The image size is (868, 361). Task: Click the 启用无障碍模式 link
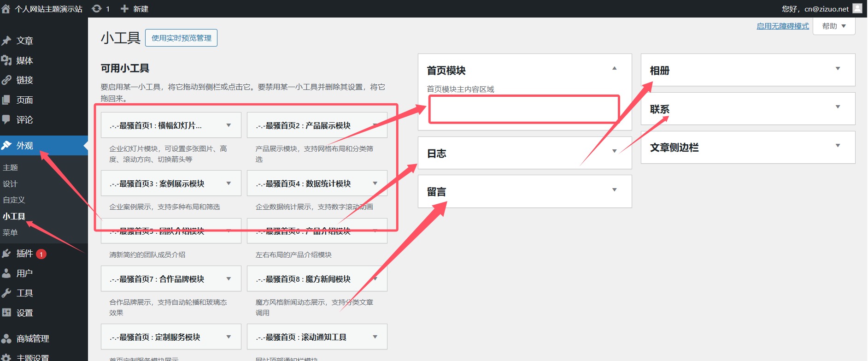(x=782, y=26)
